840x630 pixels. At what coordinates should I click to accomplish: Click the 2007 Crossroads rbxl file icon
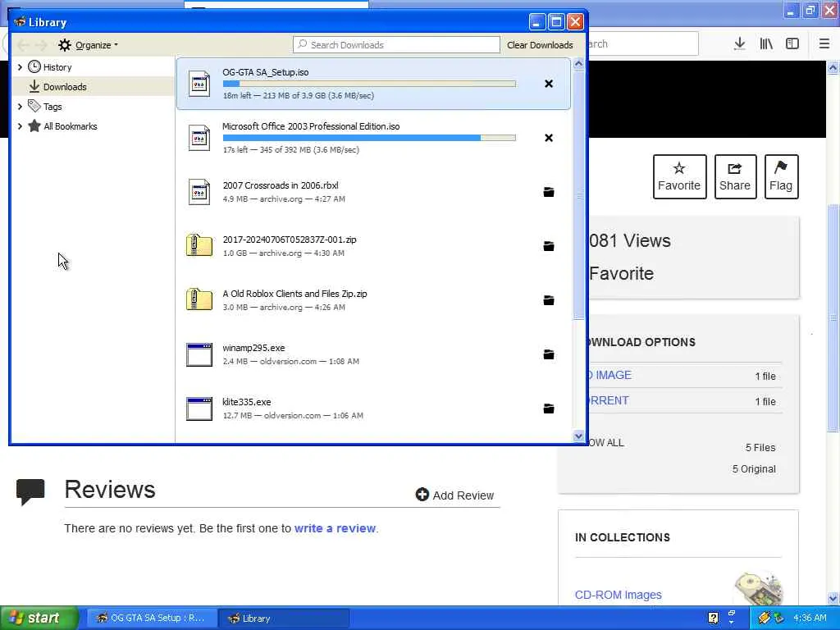199,192
